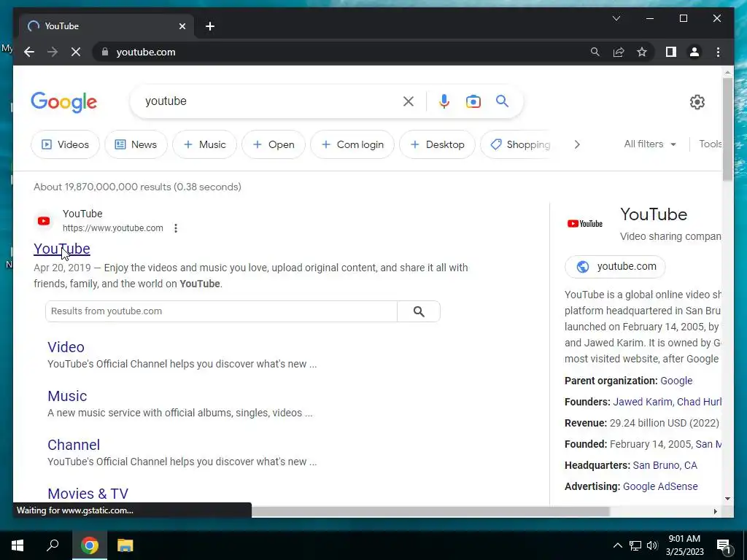Open Google AdSense advertising link
This screenshot has width=747, height=560.
[660, 486]
